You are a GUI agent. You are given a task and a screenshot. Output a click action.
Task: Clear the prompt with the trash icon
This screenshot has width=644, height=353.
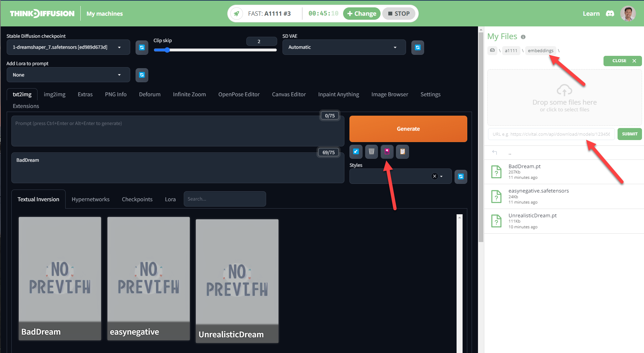[372, 151]
